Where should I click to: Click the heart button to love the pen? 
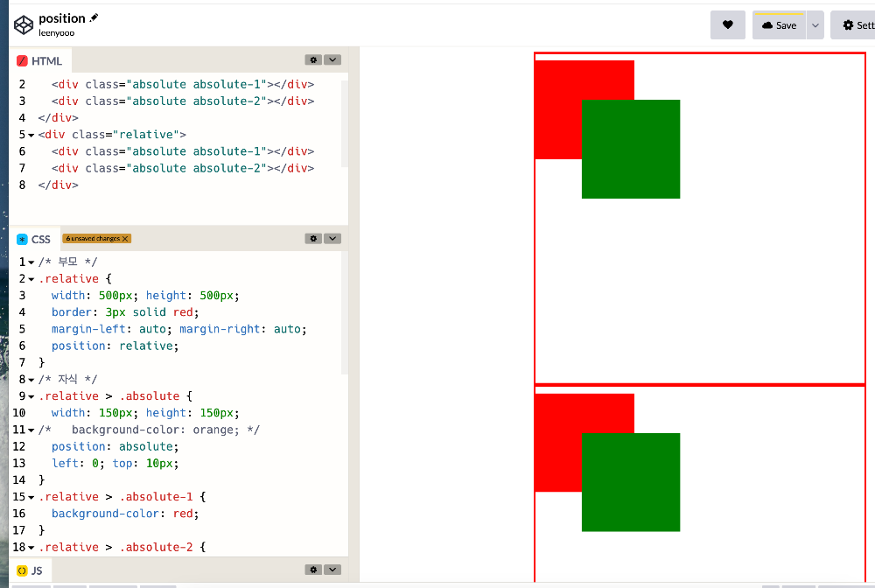point(728,25)
